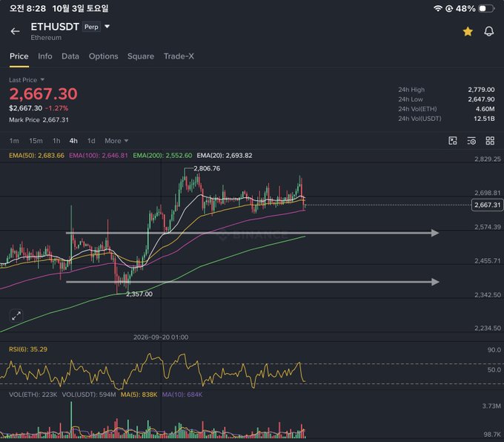Expand the ETHUSDT Perp pair dropdown
Screen dimensions: 504x442
pyautogui.click(x=107, y=27)
